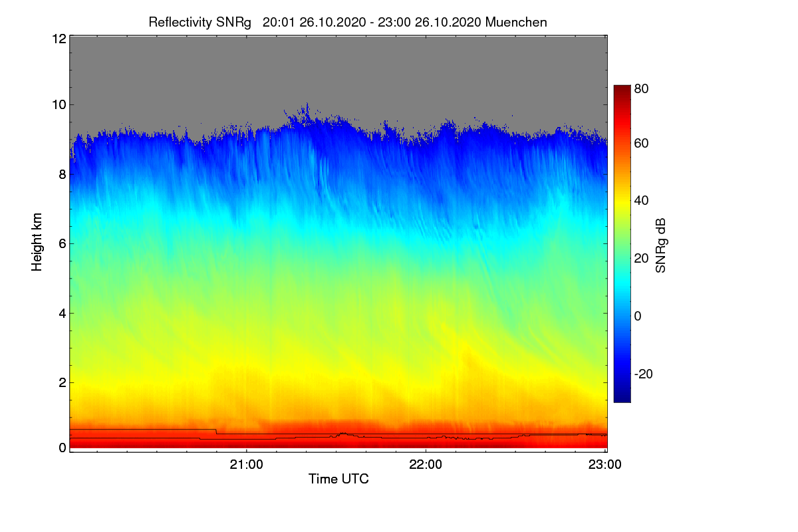Click the height tick label 0
Viewport: 798px width, 532px height.
[62, 448]
